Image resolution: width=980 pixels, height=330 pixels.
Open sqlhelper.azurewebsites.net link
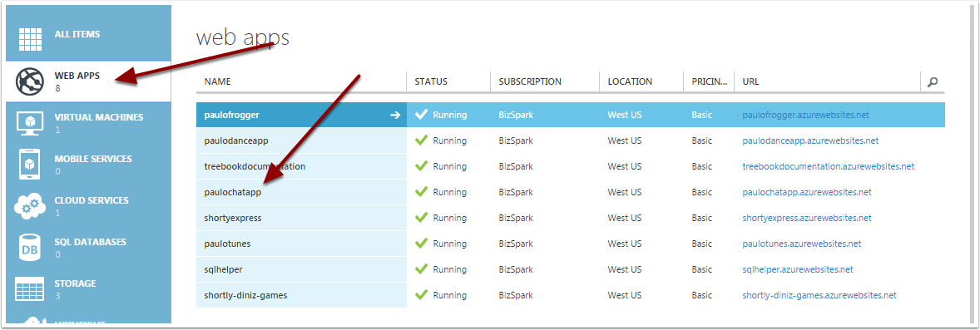(798, 269)
